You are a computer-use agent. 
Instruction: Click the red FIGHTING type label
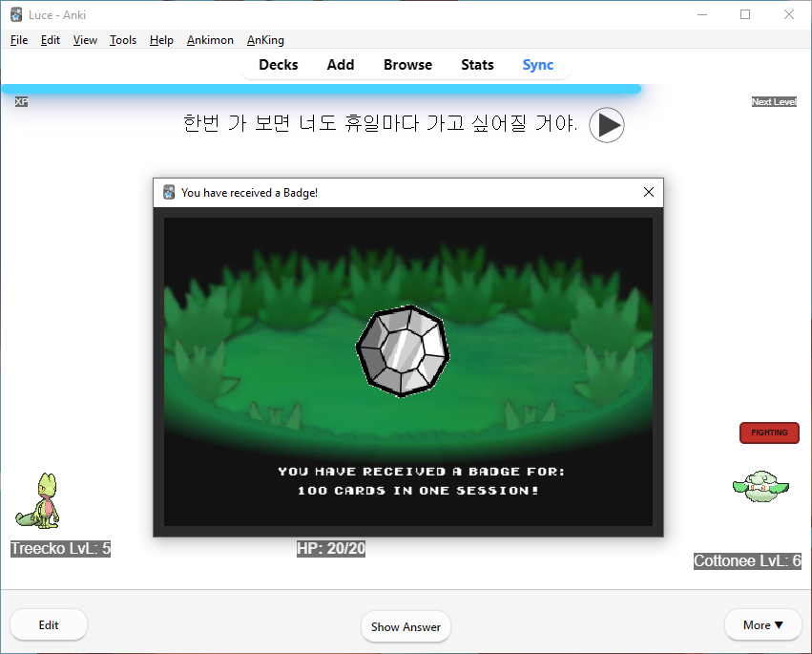pyautogui.click(x=769, y=432)
